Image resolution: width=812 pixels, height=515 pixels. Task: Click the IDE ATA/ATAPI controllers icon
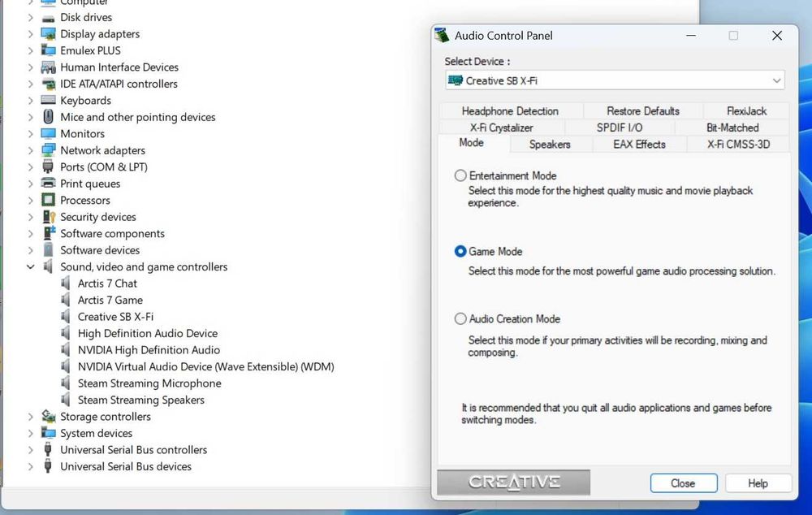point(48,84)
